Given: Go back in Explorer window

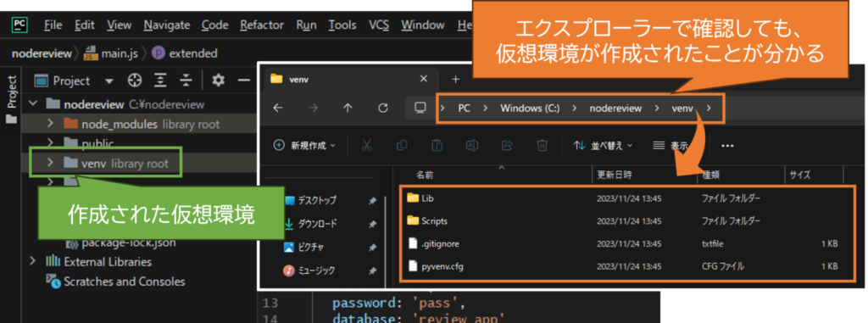Looking at the screenshot, I should click(278, 108).
